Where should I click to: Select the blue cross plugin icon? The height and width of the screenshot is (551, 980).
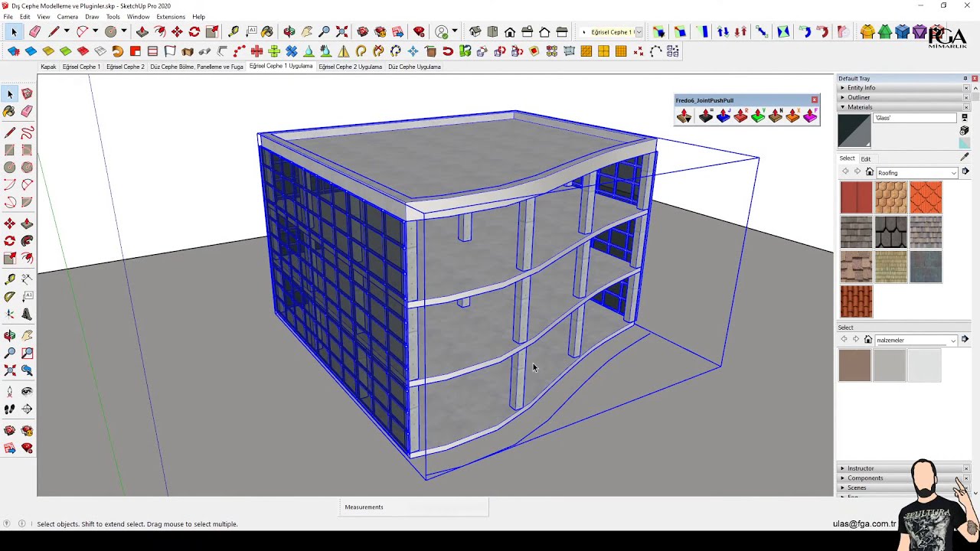(x=292, y=51)
